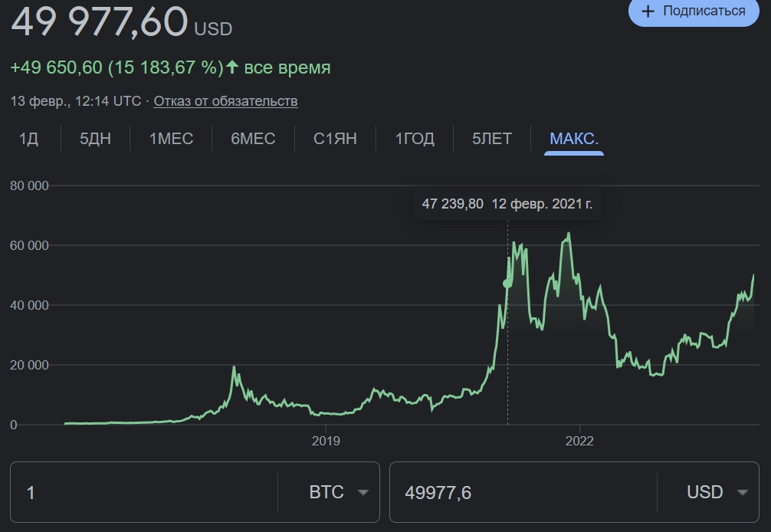This screenshot has height=532, width=771.
Task: Click the 2022 x-axis label
Action: click(x=579, y=441)
